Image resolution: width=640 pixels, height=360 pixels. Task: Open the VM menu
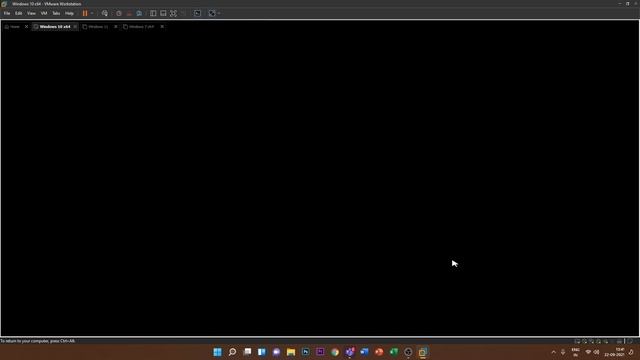coord(44,13)
